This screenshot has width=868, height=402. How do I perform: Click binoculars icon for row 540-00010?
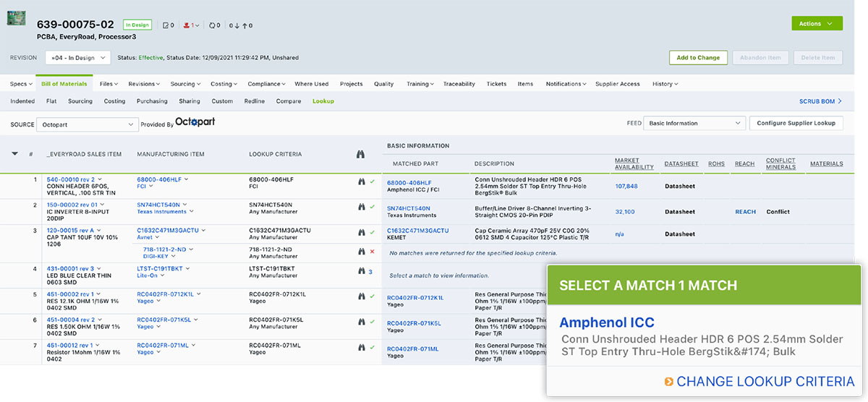coord(363,183)
